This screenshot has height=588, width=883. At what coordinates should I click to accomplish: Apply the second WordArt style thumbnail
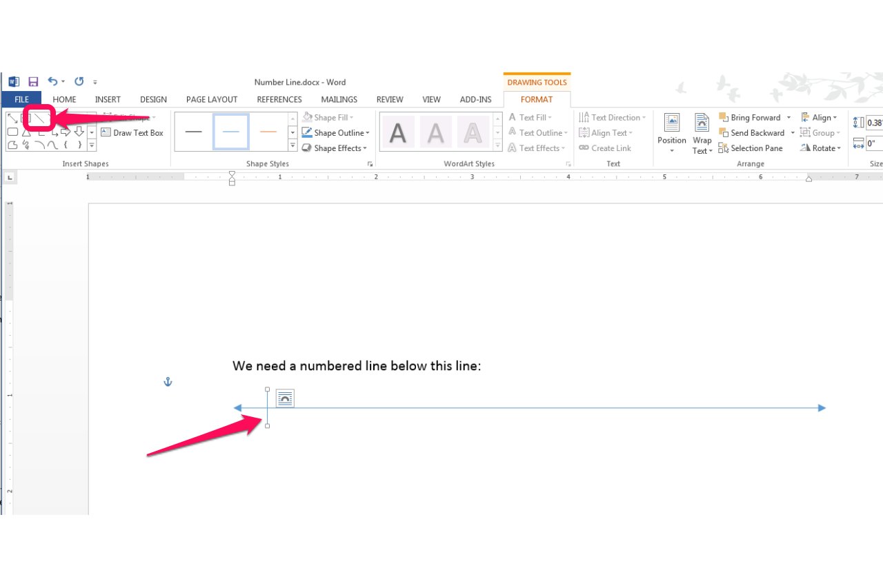[435, 132]
